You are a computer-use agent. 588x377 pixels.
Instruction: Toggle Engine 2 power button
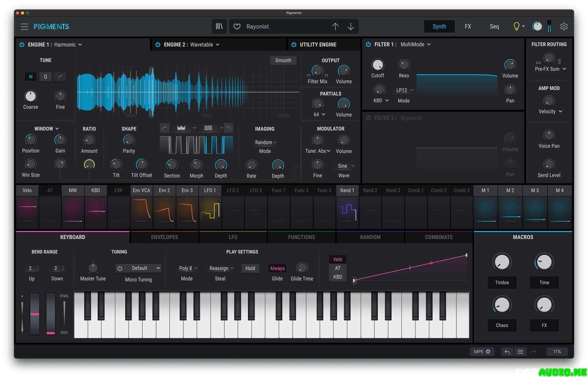(158, 45)
